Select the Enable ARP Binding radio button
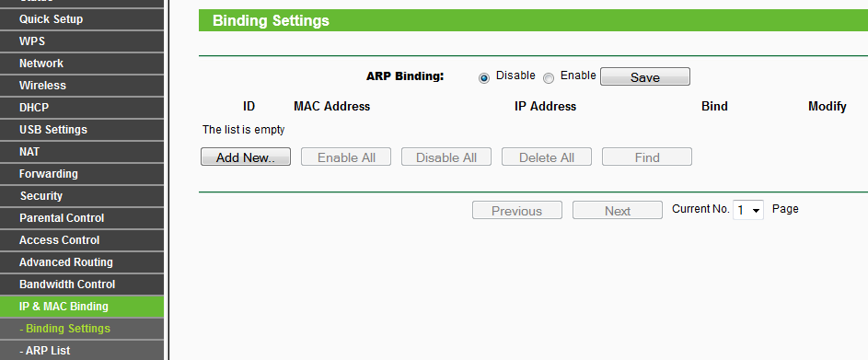868x360 pixels. 548,78
